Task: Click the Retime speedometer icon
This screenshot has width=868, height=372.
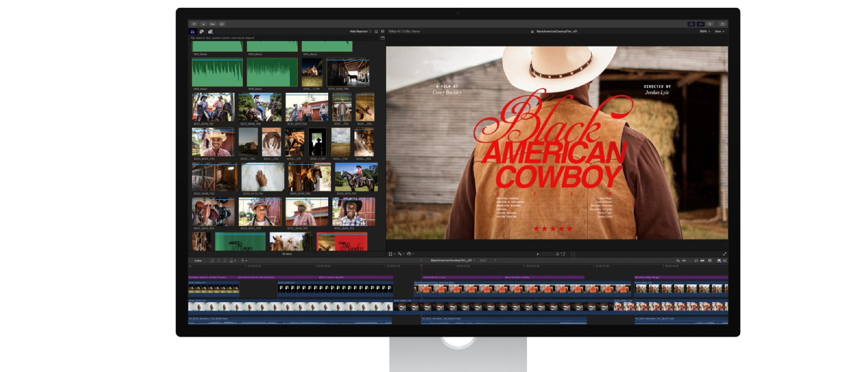Action: click(x=409, y=254)
